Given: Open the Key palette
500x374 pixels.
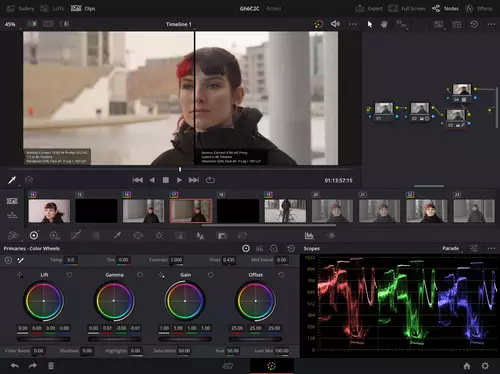Looking at the screenshot, I should pyautogui.click(x=222, y=236).
